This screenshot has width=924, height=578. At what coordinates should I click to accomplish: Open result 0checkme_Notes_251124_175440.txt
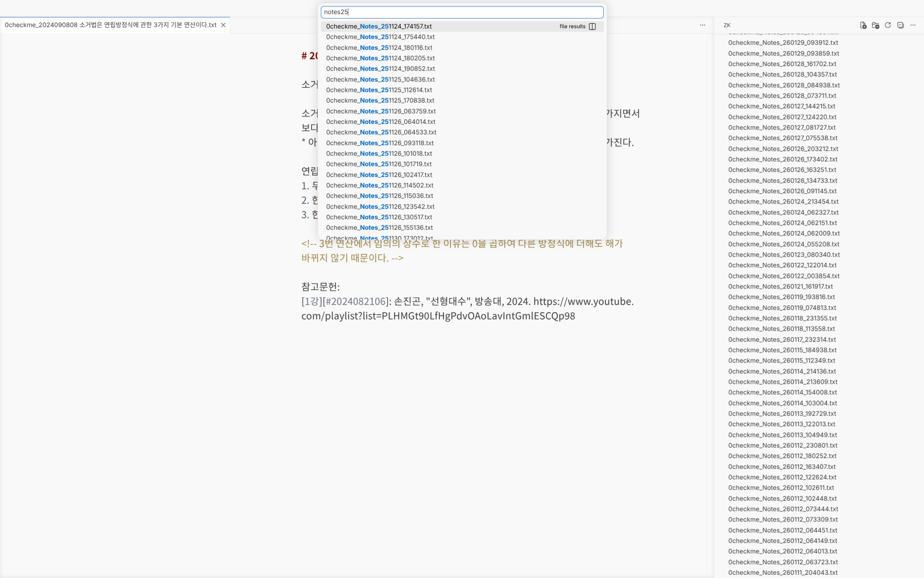pyautogui.click(x=380, y=37)
